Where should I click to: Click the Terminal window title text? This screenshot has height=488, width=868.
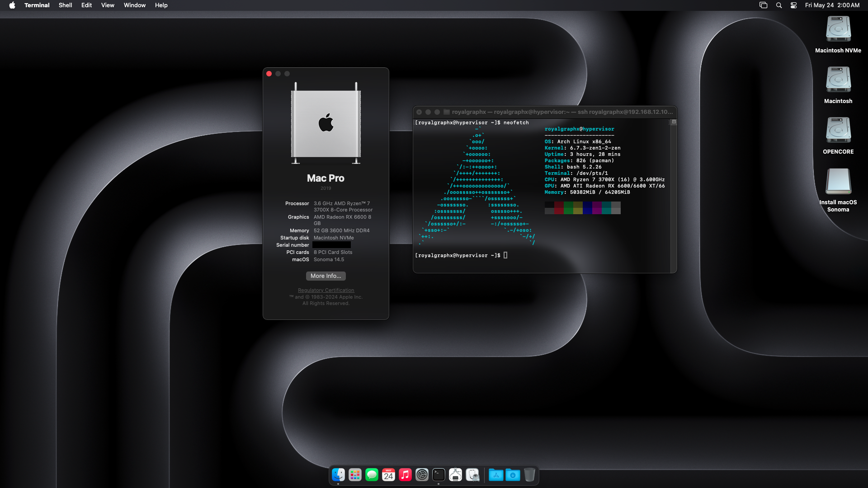pyautogui.click(x=562, y=112)
